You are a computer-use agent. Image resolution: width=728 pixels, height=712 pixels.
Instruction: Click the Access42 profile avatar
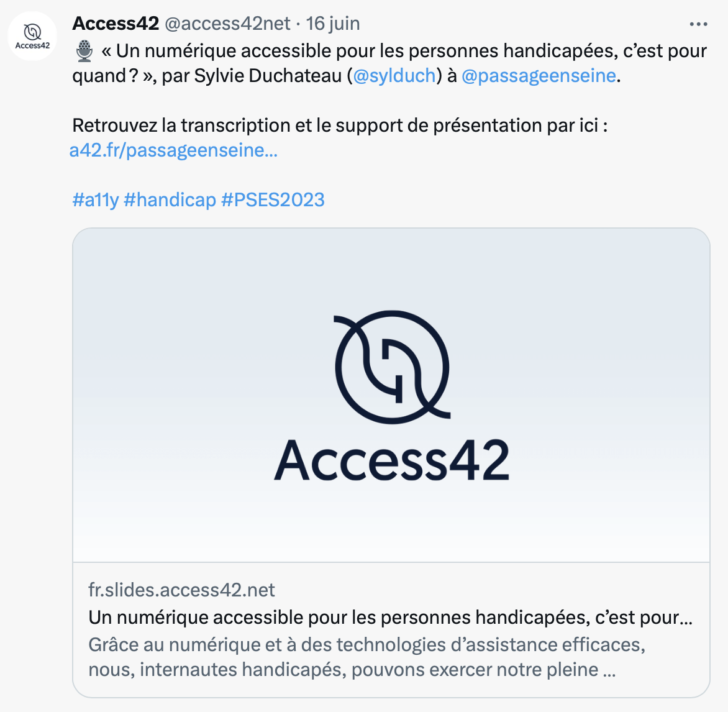32,35
